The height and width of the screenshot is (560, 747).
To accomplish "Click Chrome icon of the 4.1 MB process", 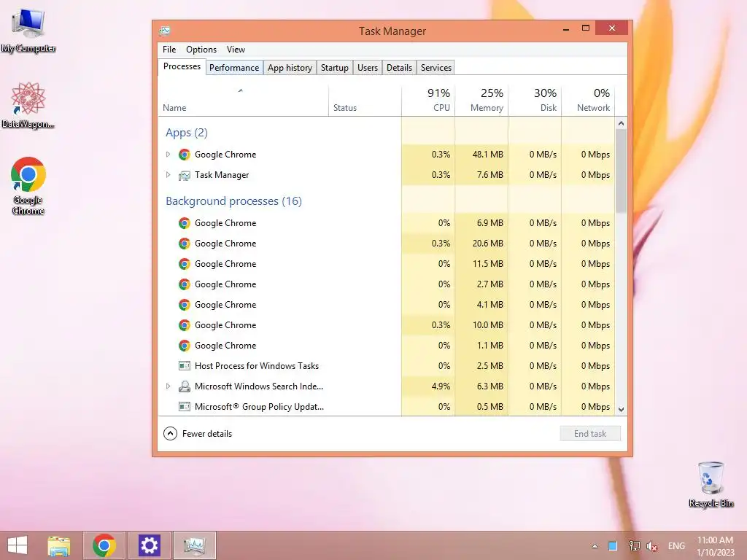I will [185, 305].
